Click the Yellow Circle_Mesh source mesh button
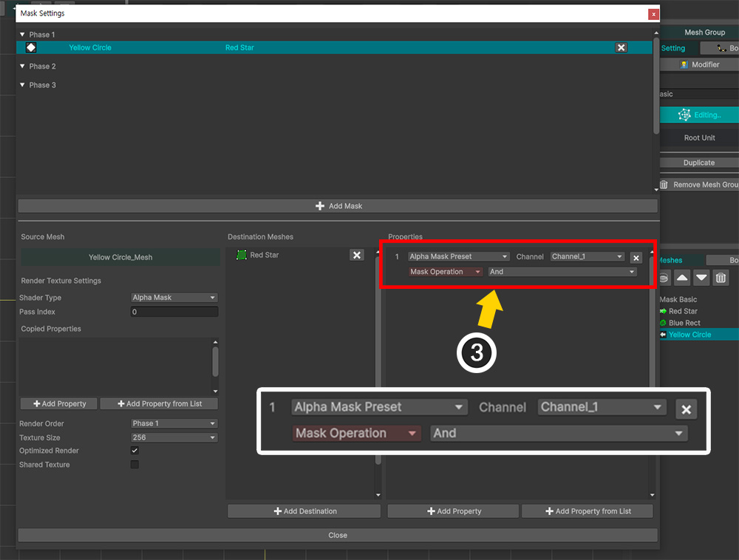The width and height of the screenshot is (739, 560). [x=120, y=257]
